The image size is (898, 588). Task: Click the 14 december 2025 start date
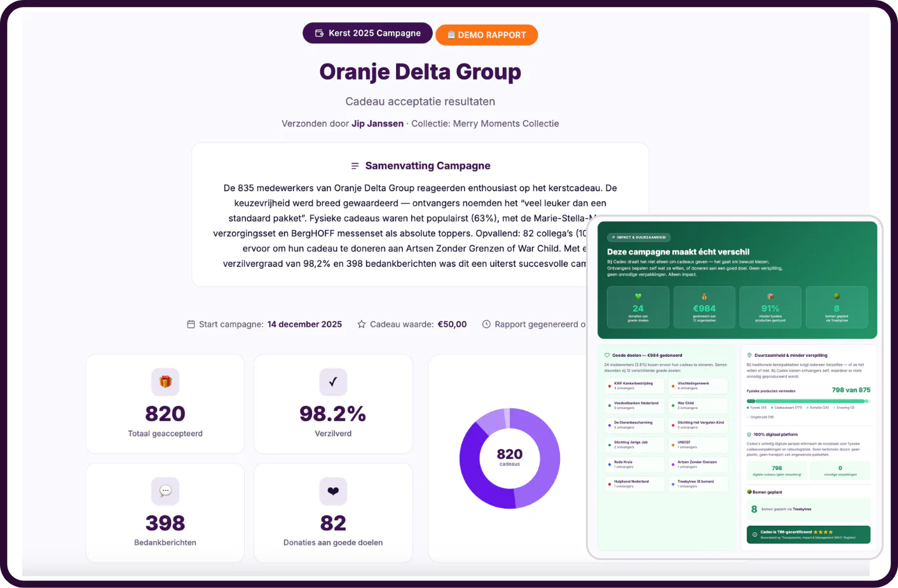coord(304,324)
